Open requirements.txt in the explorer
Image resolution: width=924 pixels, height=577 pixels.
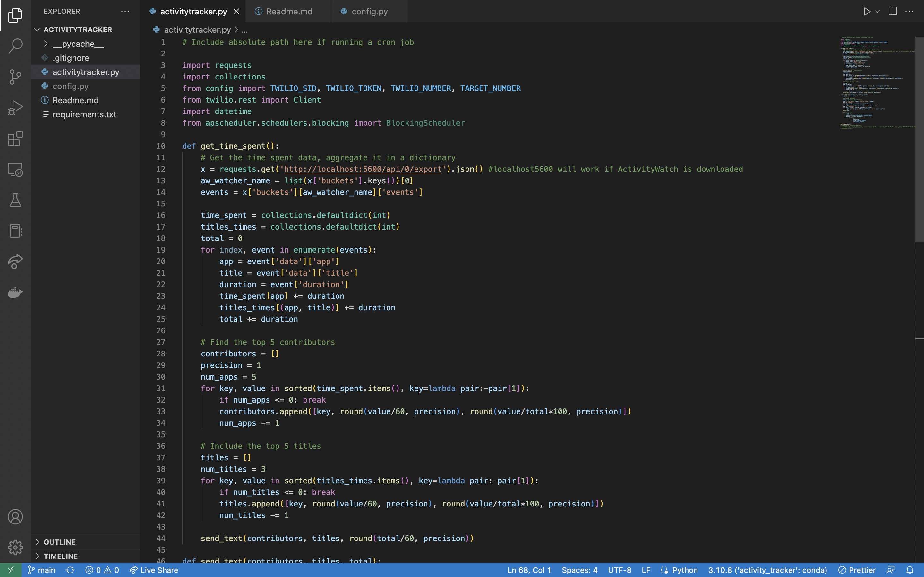84,114
